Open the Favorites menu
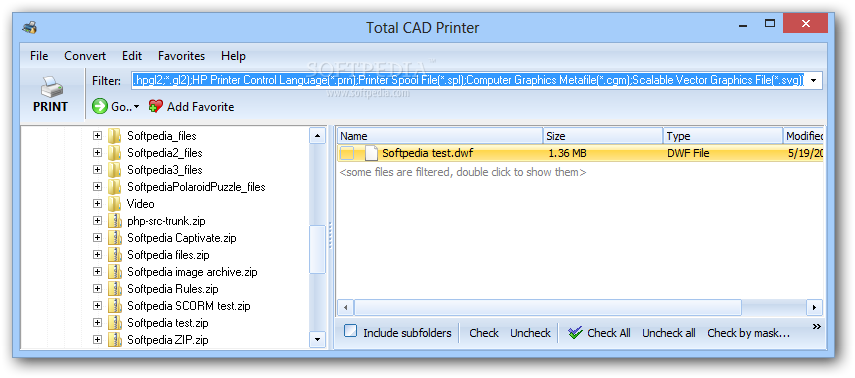This screenshot has width=855, height=378. pos(182,56)
